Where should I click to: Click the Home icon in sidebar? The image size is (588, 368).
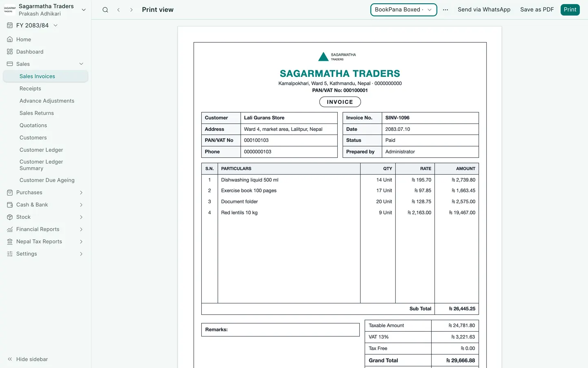(x=10, y=39)
